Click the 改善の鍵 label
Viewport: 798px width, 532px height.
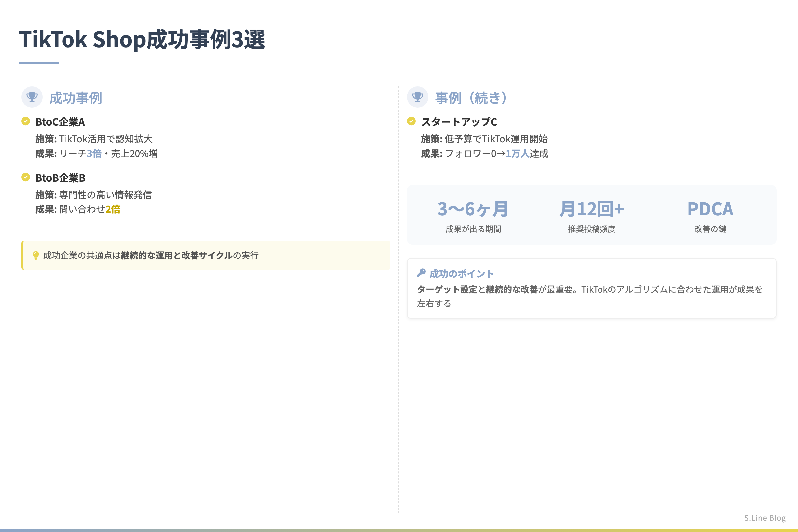pyautogui.click(x=710, y=229)
